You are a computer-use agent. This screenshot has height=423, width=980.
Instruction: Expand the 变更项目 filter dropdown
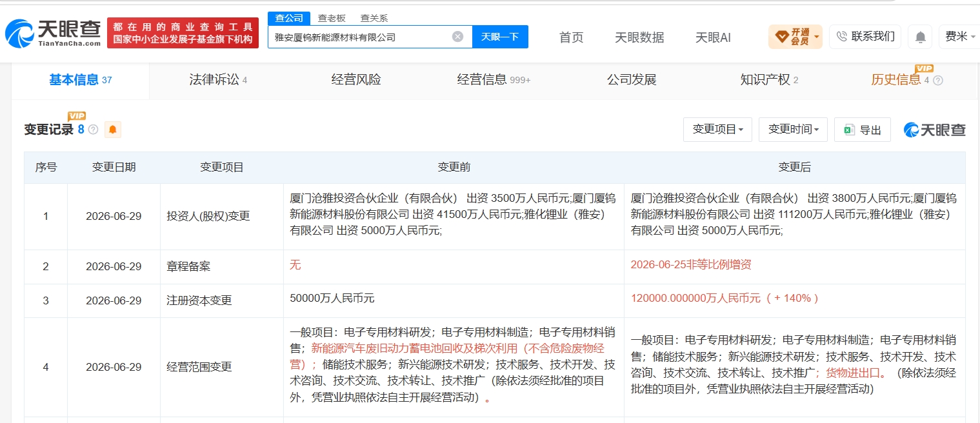[x=717, y=130]
